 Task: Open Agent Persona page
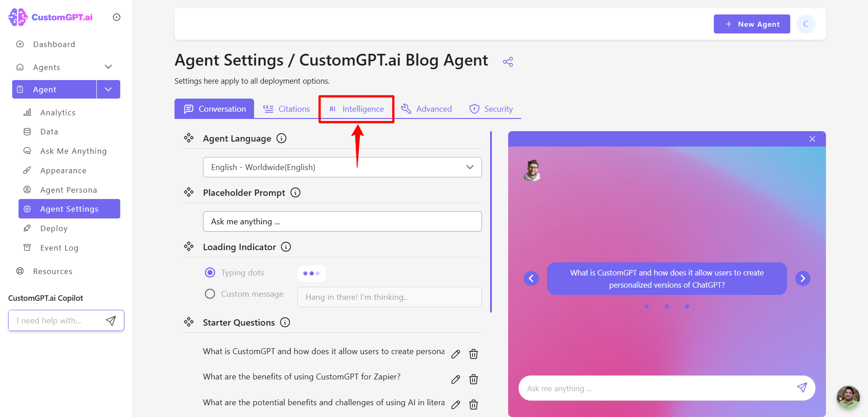(x=68, y=190)
